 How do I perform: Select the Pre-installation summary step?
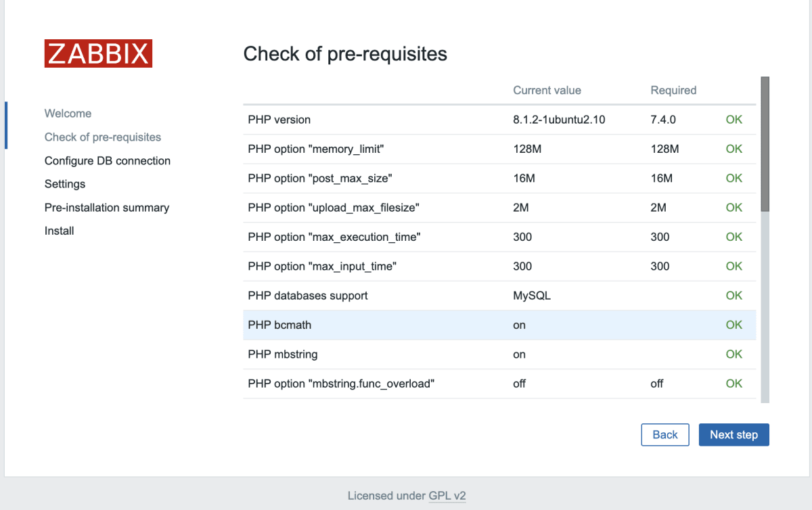tap(107, 208)
